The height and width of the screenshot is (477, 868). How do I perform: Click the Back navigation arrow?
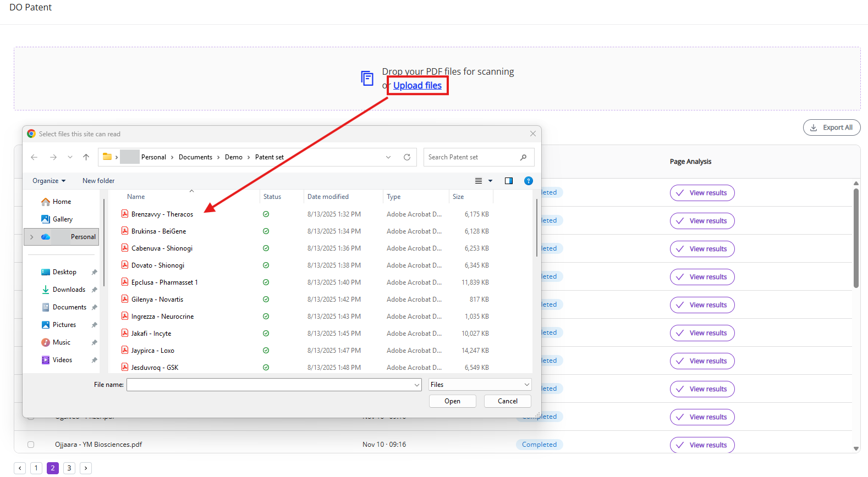click(34, 157)
